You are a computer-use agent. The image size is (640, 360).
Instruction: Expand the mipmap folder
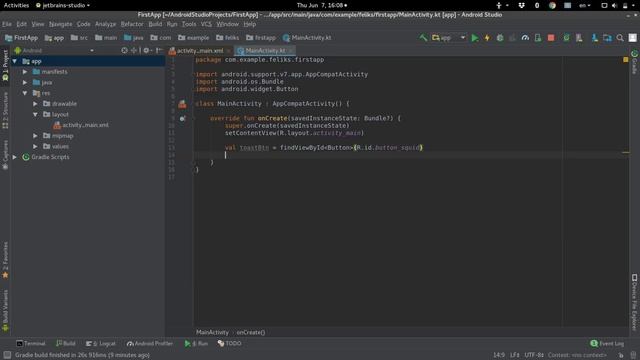[x=36, y=136]
